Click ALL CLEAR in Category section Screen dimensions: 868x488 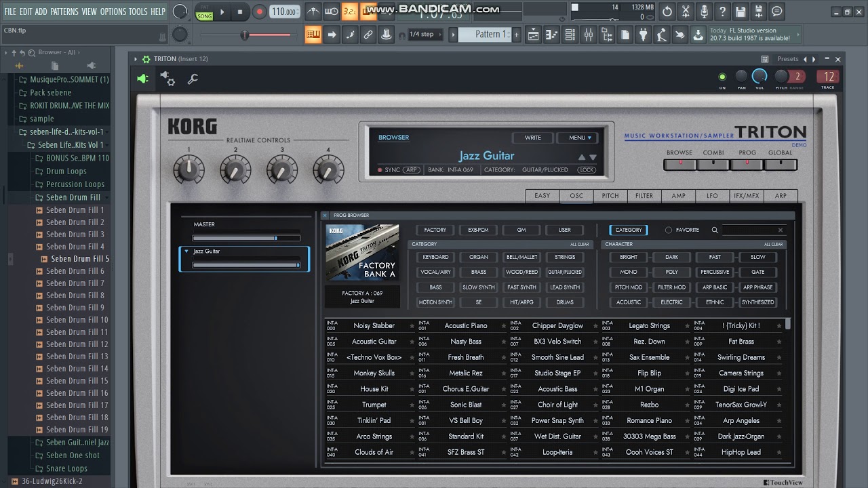[580, 245]
